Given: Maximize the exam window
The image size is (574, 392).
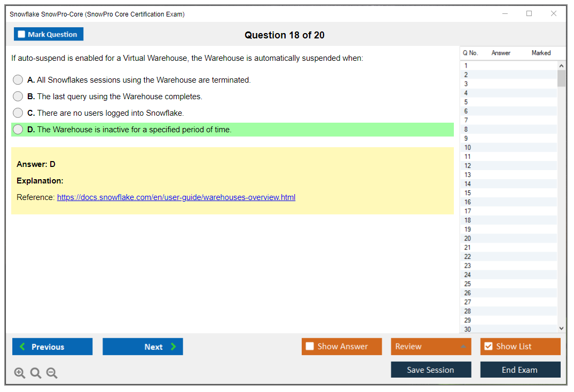Looking at the screenshot, I should pyautogui.click(x=529, y=14).
